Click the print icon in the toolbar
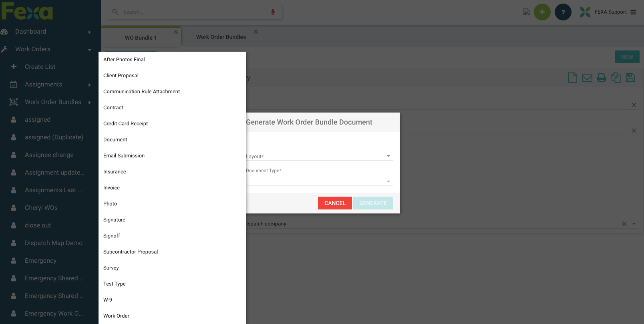Image resolution: width=644 pixels, height=324 pixels. pos(601,78)
